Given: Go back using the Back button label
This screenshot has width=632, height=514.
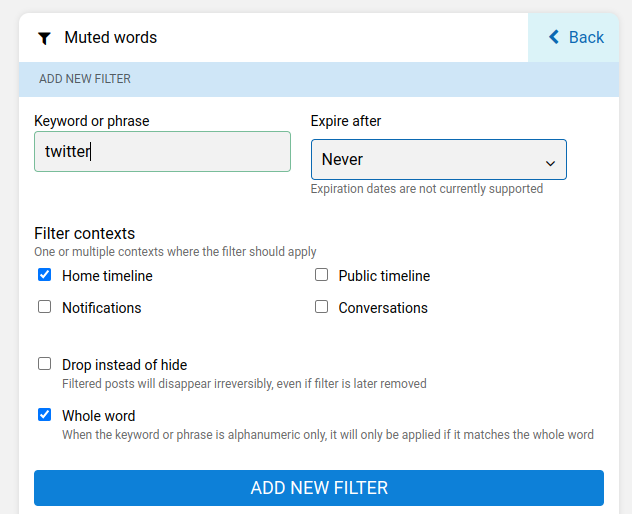Looking at the screenshot, I should point(586,38).
